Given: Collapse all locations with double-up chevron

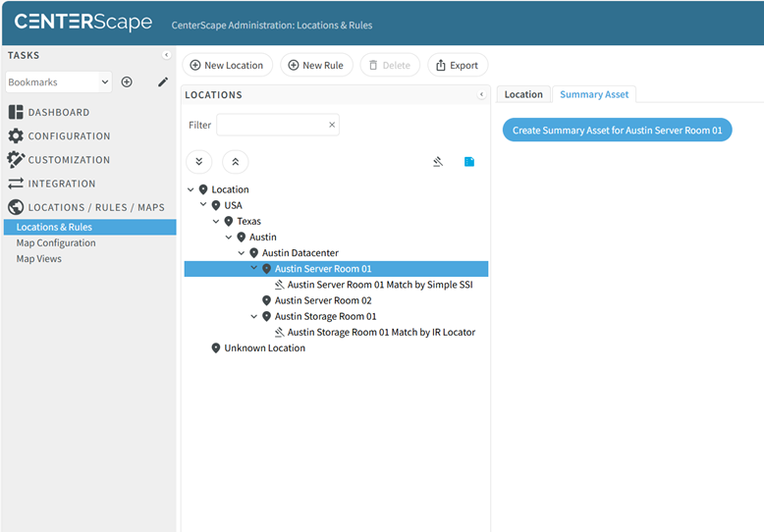Looking at the screenshot, I should pyautogui.click(x=236, y=162).
